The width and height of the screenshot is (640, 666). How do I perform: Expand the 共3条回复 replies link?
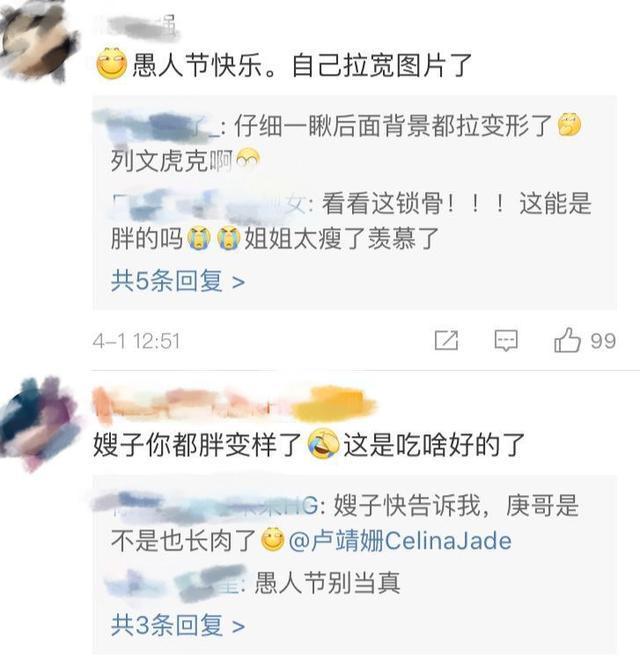pyautogui.click(x=178, y=625)
